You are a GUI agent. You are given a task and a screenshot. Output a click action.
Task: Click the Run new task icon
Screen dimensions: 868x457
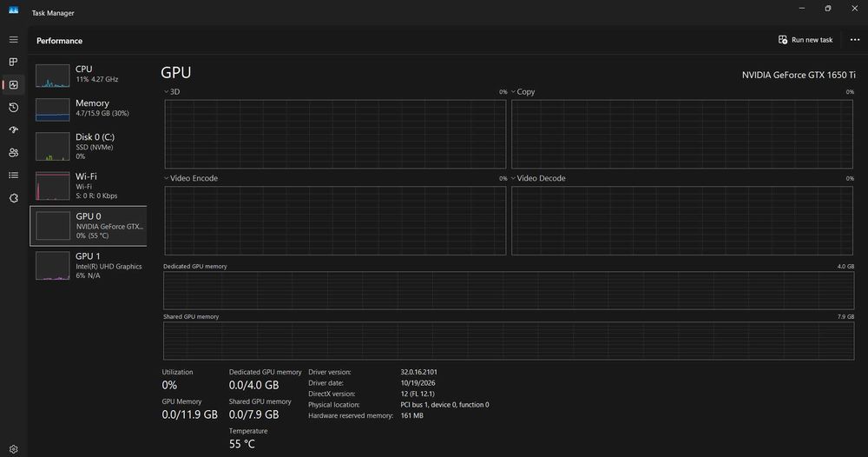point(783,40)
